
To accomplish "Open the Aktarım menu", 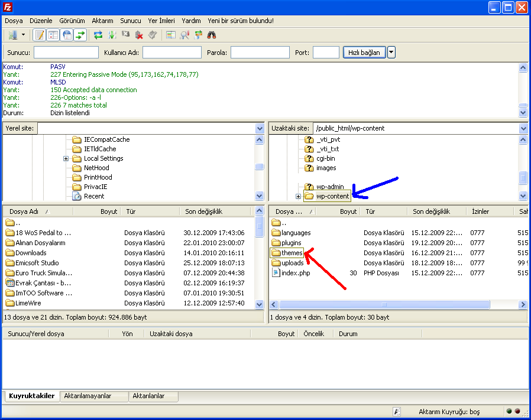I will coord(103,21).
